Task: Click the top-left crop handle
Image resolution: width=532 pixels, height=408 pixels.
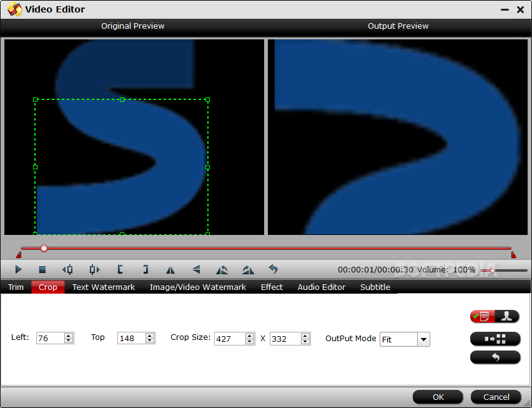Action: [x=36, y=100]
